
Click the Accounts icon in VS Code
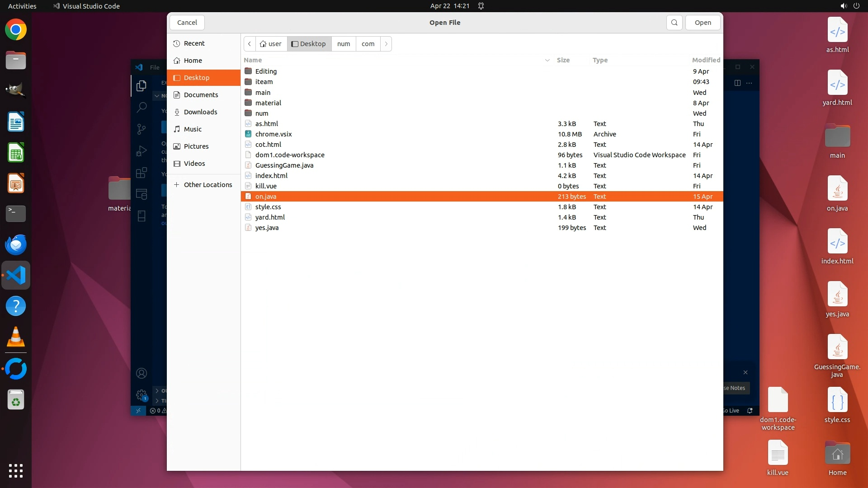click(x=142, y=373)
